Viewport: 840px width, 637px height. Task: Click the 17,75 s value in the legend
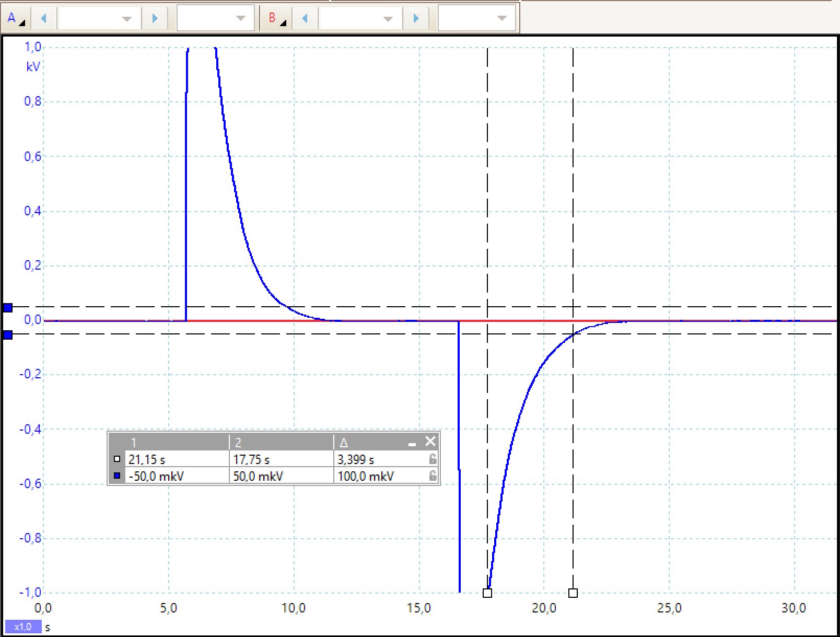click(251, 460)
